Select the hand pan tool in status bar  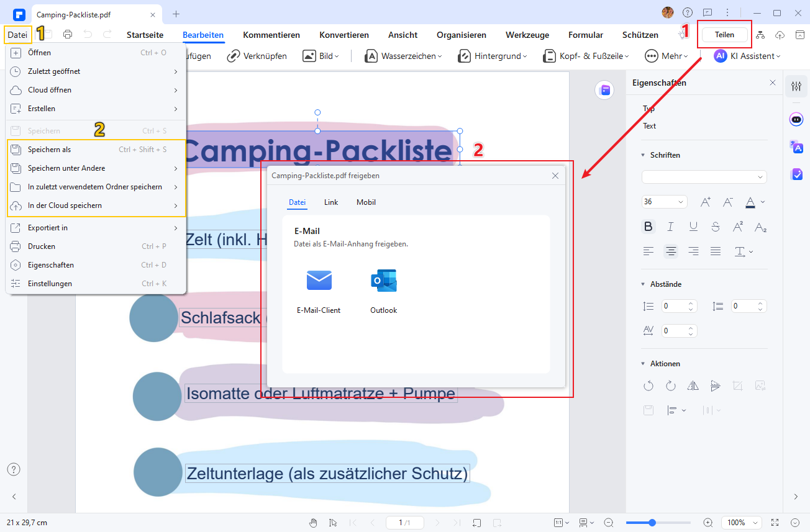pos(313,522)
